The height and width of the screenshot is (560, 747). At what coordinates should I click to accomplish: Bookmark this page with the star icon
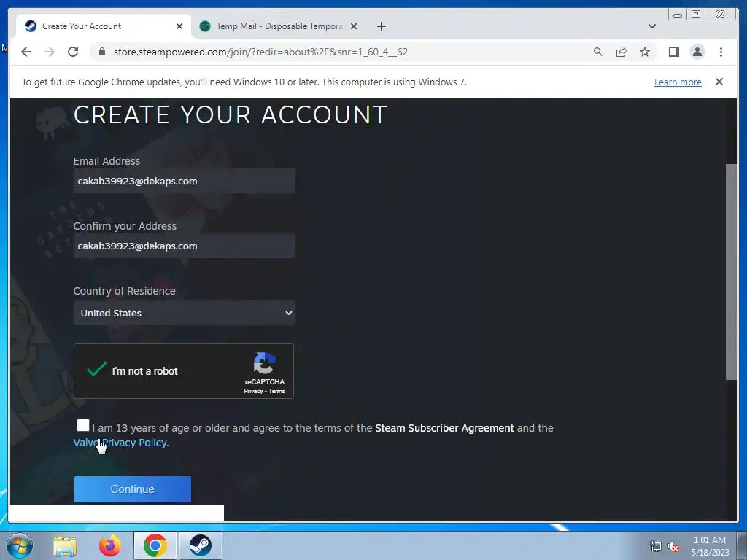(x=645, y=52)
